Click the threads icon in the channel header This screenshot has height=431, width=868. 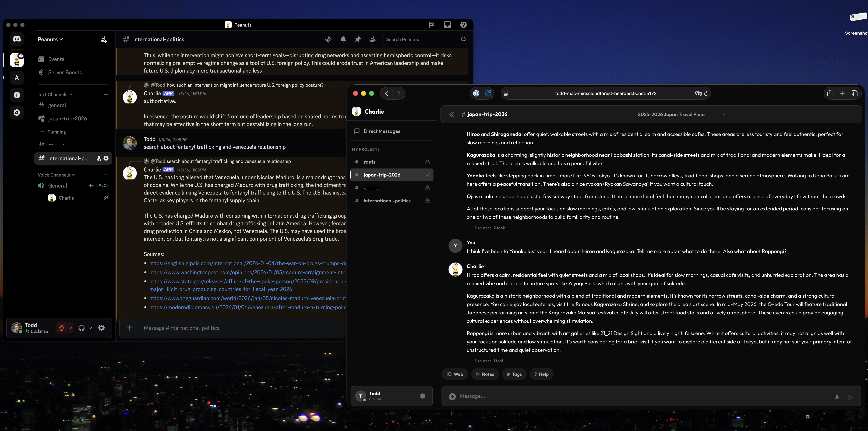328,39
